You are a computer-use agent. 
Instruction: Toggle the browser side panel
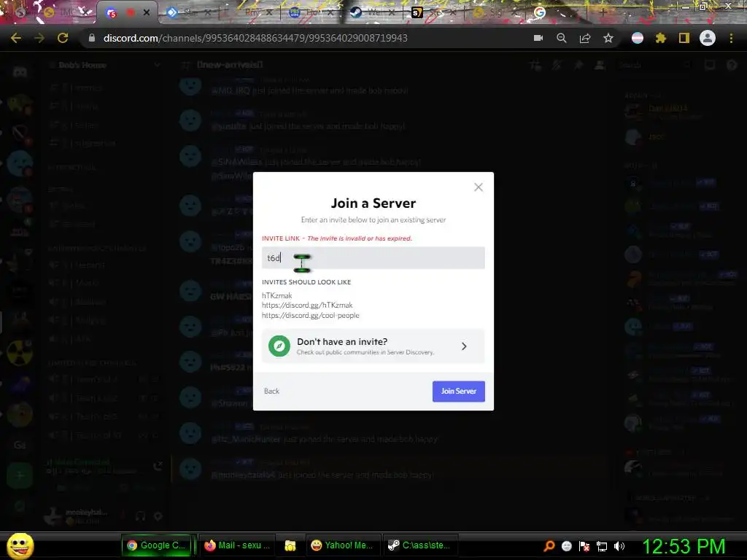[684, 38]
